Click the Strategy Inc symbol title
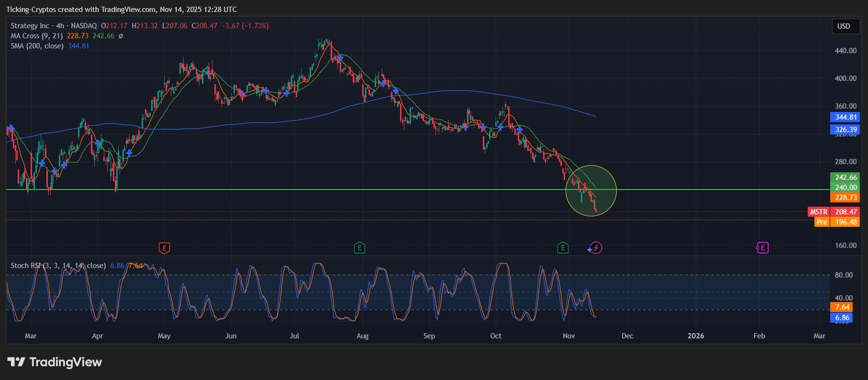This screenshot has width=868, height=380. coord(30,26)
